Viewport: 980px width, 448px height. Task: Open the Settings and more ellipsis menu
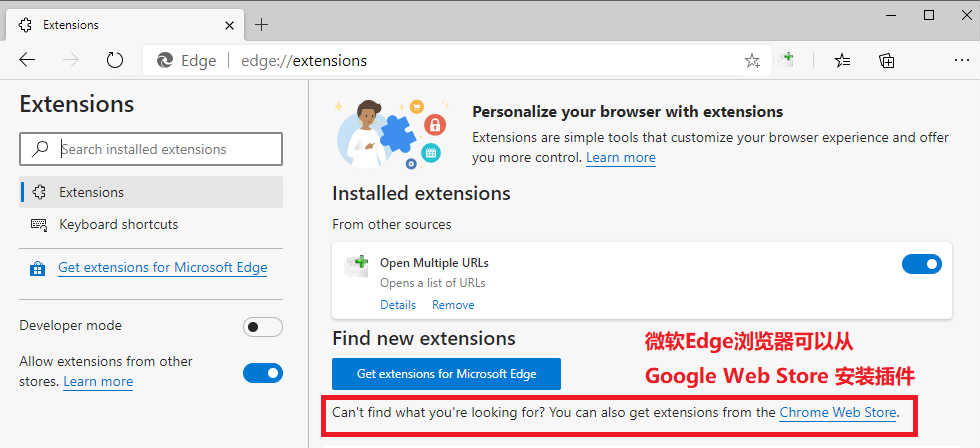click(961, 61)
